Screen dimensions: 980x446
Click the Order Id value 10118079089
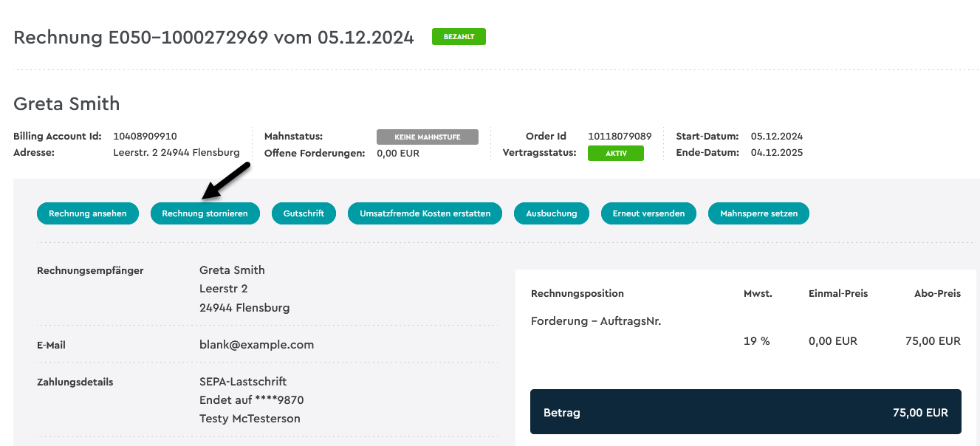click(620, 136)
